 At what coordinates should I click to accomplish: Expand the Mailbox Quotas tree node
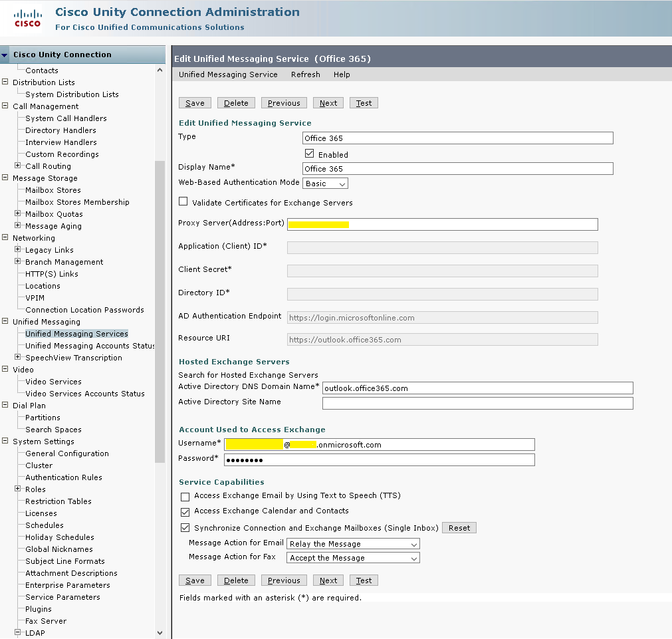[x=19, y=213]
